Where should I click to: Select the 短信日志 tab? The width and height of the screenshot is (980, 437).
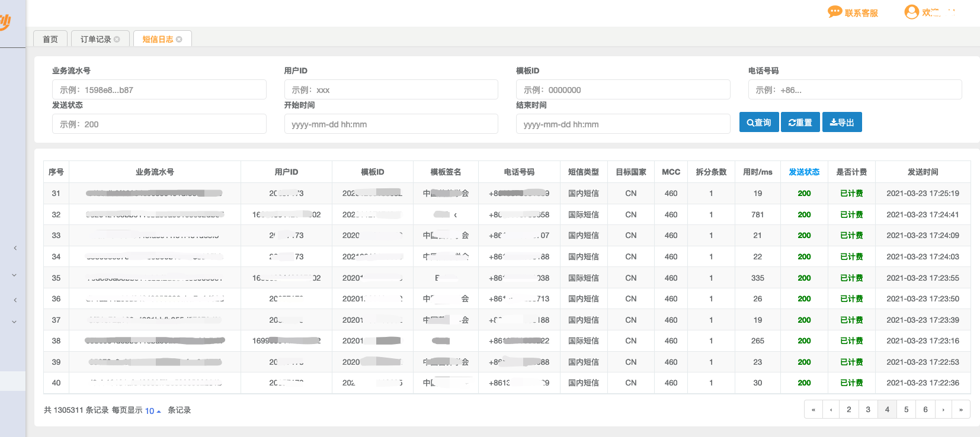158,39
